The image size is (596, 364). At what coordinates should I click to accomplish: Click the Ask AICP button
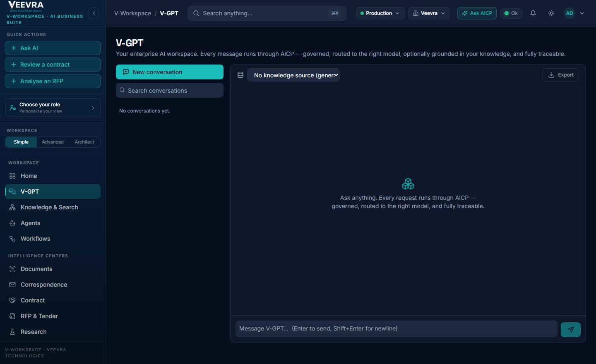(x=477, y=13)
